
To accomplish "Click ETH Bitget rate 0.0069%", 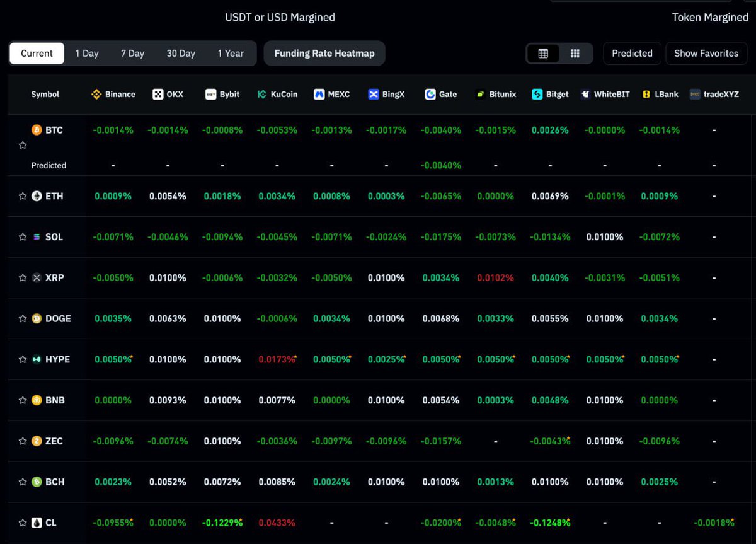I will pyautogui.click(x=550, y=196).
